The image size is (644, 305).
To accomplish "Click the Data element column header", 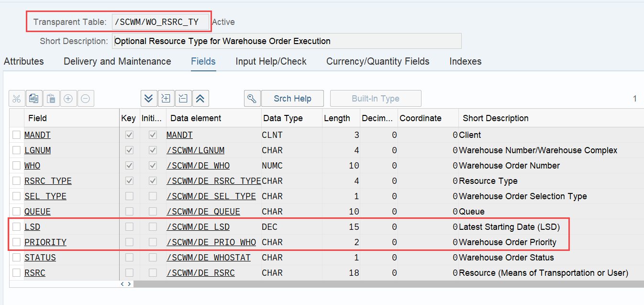I will (x=213, y=118).
